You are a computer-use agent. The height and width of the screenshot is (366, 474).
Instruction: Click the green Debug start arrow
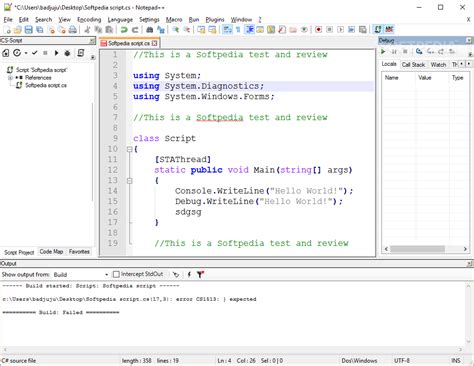click(x=383, y=52)
